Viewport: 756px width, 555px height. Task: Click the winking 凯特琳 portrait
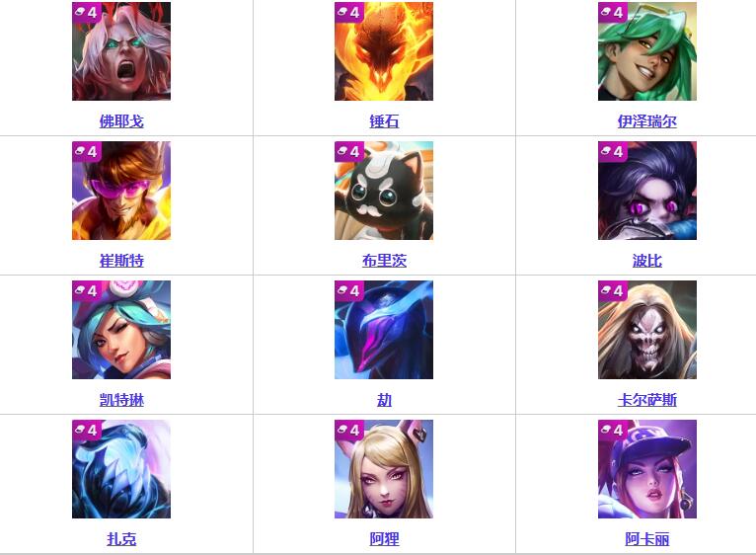click(121, 330)
